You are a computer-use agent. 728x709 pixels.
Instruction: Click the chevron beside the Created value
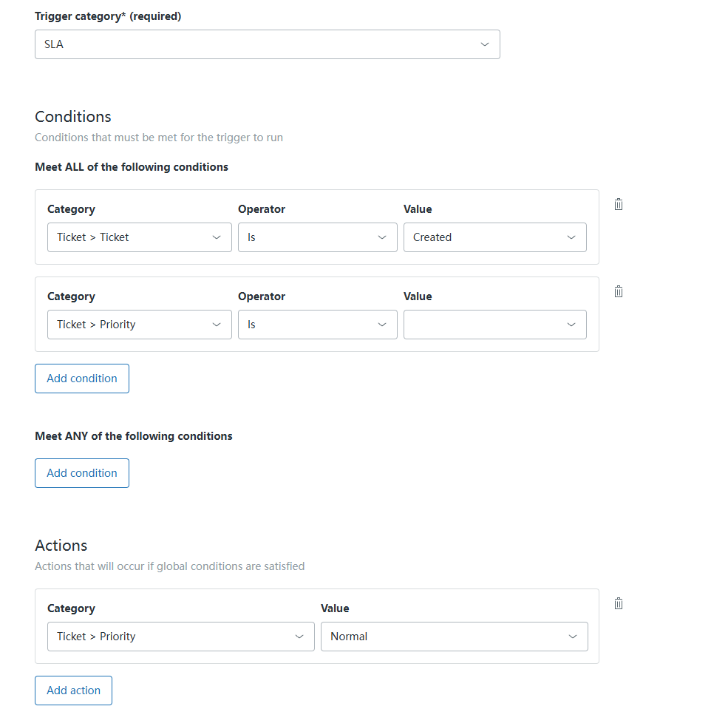tap(571, 237)
